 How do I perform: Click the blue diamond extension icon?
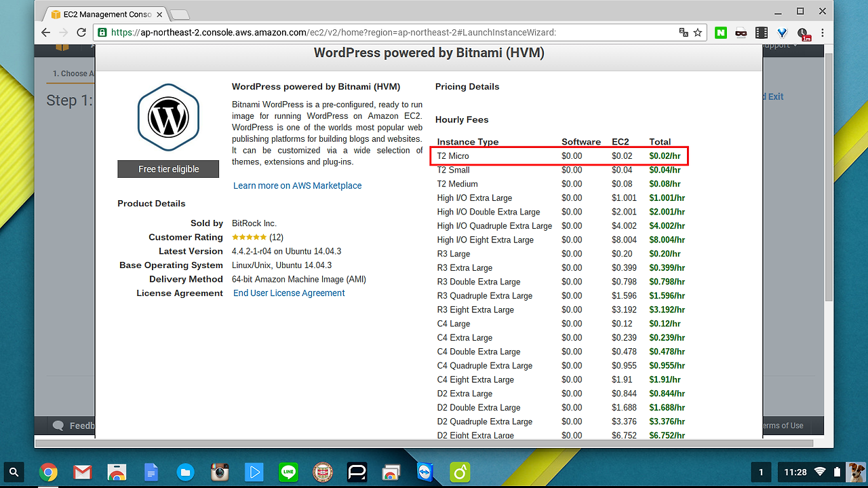point(782,33)
